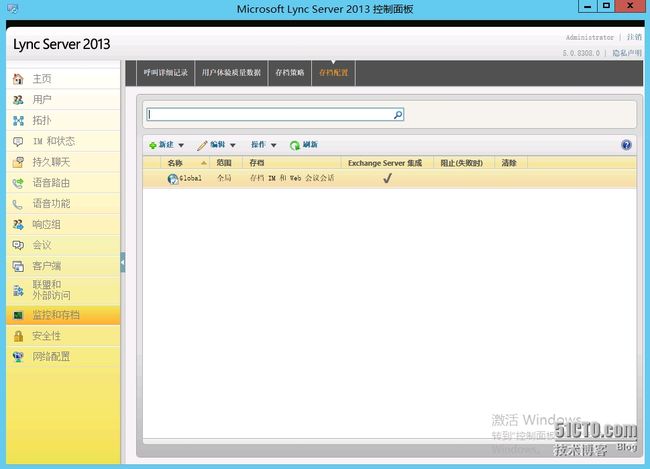Click the green plus 新建 icon
The height and width of the screenshot is (469, 650).
(153, 145)
